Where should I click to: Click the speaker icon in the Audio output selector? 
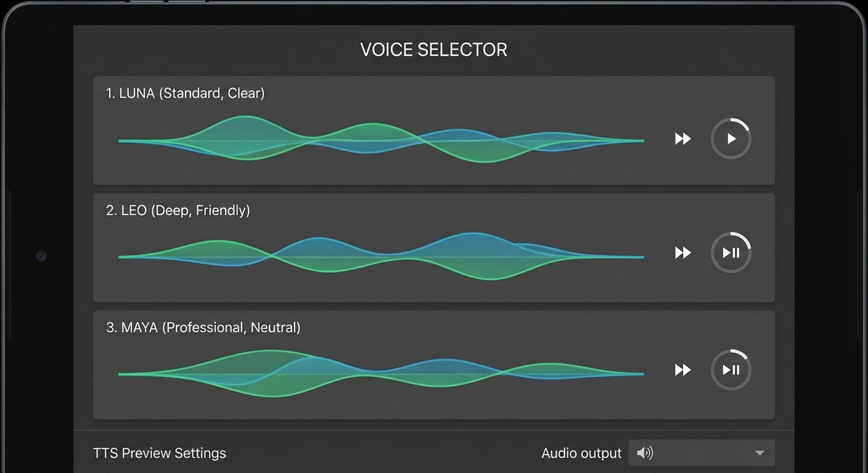point(645,453)
